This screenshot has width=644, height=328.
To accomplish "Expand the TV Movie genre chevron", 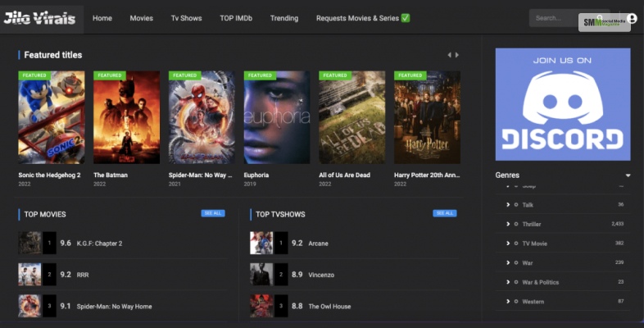I will coord(508,244).
